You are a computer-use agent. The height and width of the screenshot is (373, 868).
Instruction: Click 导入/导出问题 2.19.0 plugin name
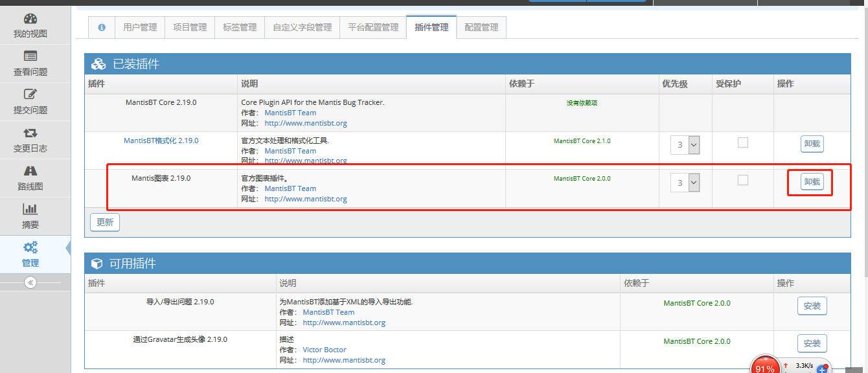[180, 302]
